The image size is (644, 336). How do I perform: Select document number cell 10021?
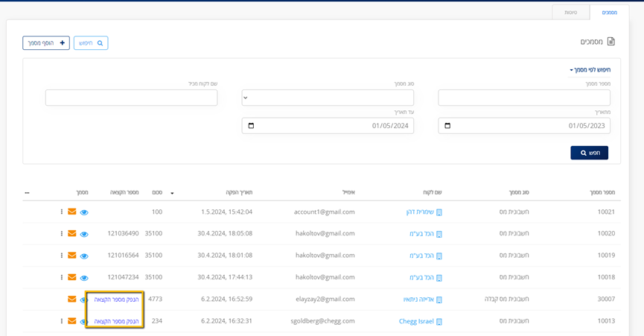[x=606, y=212]
